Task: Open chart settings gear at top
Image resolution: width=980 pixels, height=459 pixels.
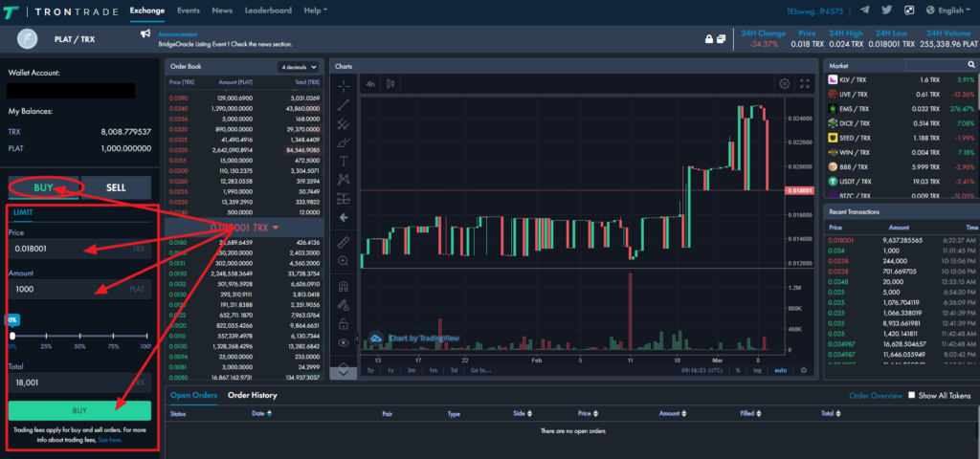Action: [x=785, y=83]
